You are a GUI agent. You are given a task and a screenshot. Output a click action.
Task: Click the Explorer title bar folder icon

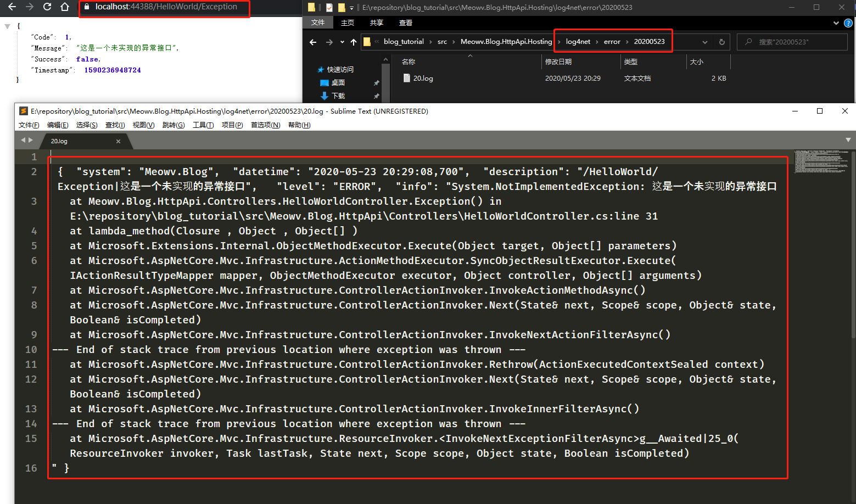pos(311,8)
